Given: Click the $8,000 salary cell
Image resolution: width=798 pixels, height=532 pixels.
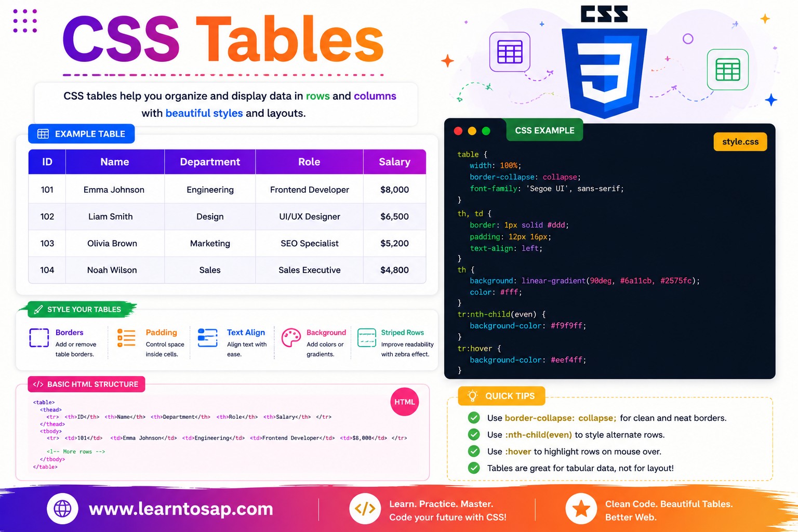Looking at the screenshot, I should pyautogui.click(x=394, y=190).
